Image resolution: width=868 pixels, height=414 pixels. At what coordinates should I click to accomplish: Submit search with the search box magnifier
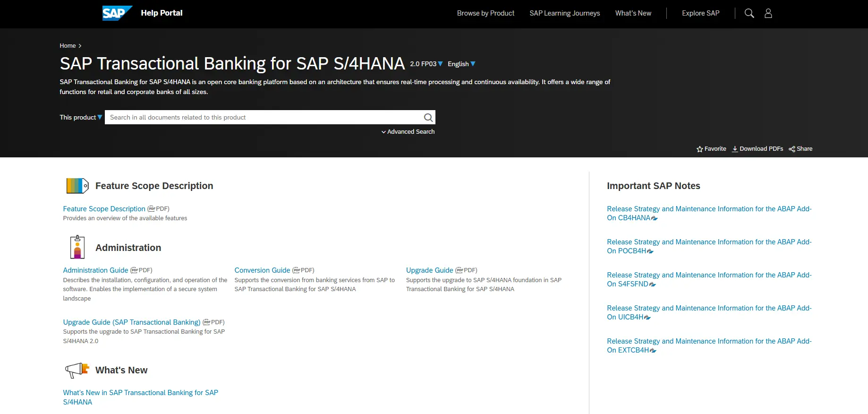pyautogui.click(x=428, y=117)
